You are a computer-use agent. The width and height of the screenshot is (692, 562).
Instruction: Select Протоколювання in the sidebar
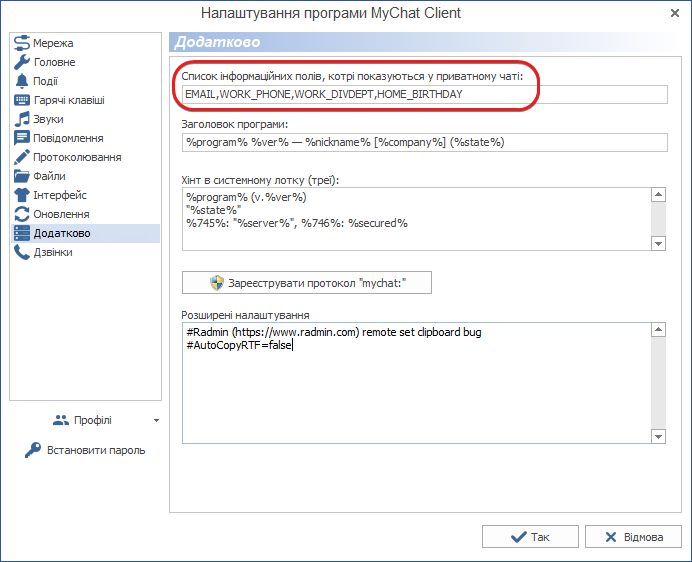pyautogui.click(x=86, y=157)
